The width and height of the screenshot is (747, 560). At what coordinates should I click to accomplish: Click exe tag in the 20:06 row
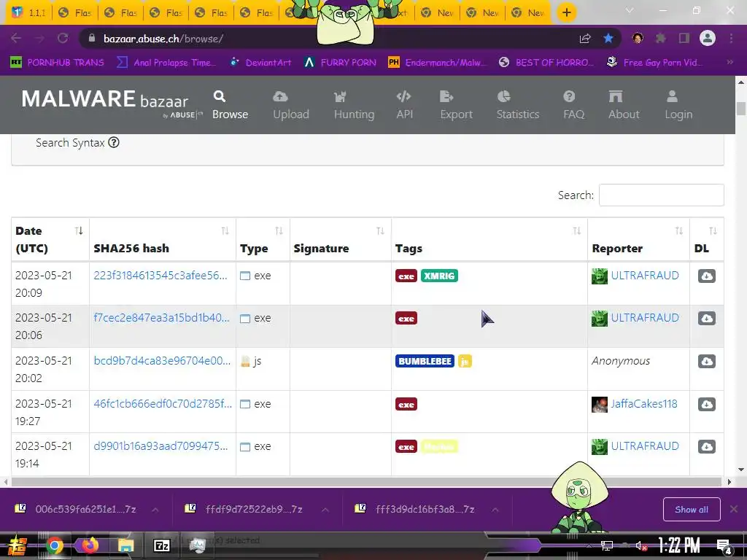(x=406, y=318)
